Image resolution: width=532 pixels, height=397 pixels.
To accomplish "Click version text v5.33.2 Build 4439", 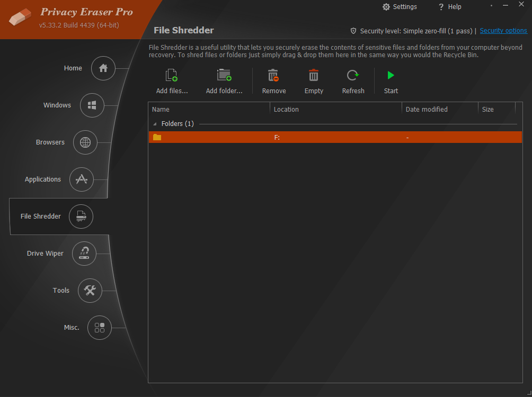I will [79, 25].
